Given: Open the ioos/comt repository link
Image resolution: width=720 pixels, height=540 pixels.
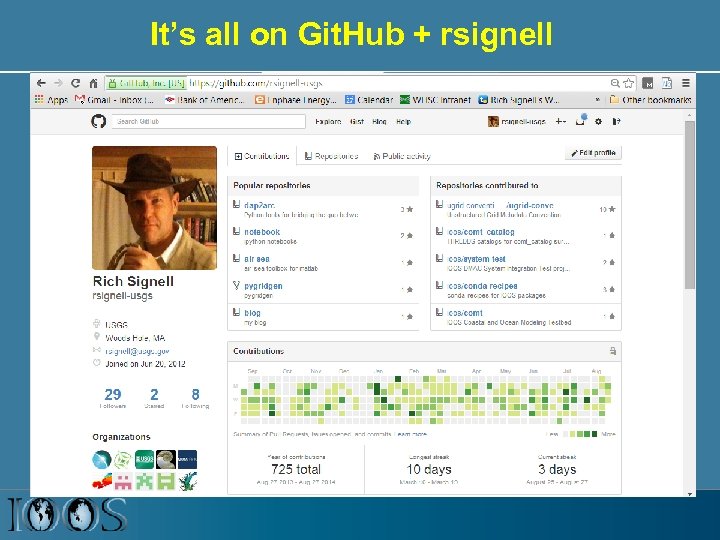Looking at the screenshot, I should pos(465,313).
